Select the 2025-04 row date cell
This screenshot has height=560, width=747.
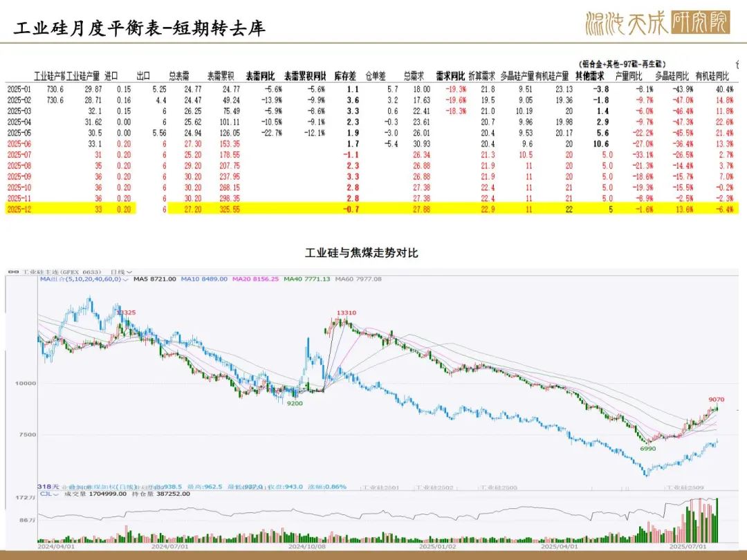tap(19, 122)
